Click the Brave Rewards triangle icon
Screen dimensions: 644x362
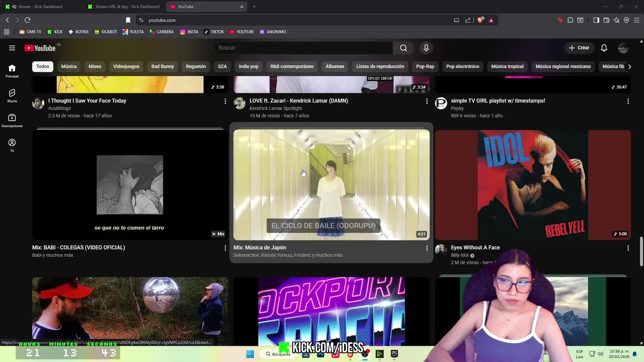coord(491,20)
